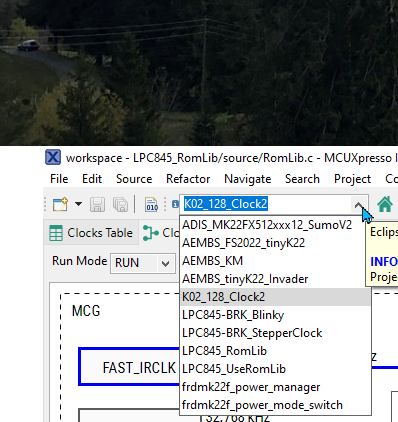Click the New wizard toolbar icon
398x422 pixels.
(60, 204)
